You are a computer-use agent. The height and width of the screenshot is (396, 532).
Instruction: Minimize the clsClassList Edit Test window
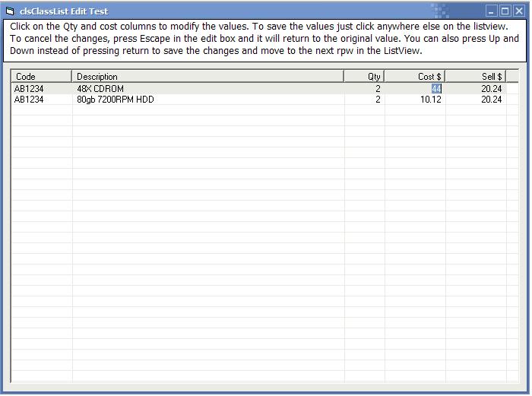(x=491, y=11)
